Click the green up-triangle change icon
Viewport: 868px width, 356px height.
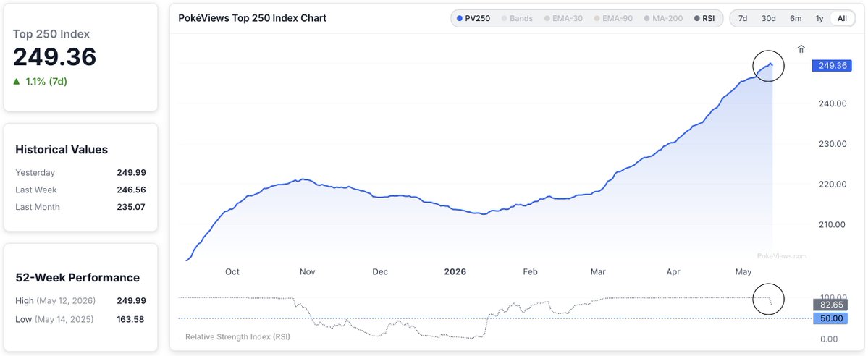[x=17, y=81]
